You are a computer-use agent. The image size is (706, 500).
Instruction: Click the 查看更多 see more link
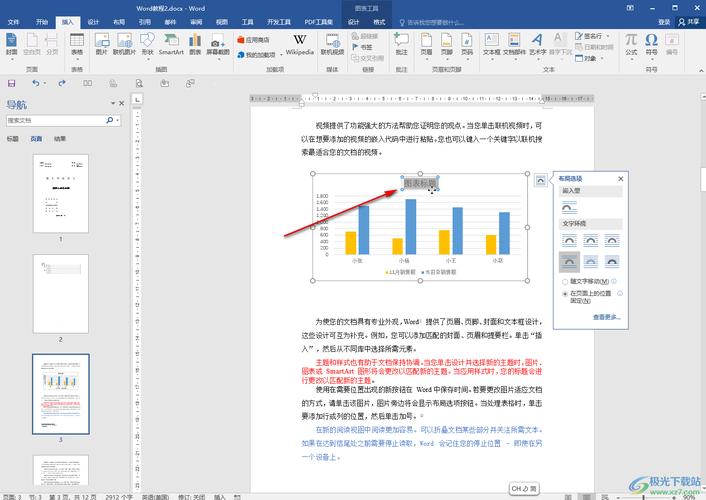(606, 317)
